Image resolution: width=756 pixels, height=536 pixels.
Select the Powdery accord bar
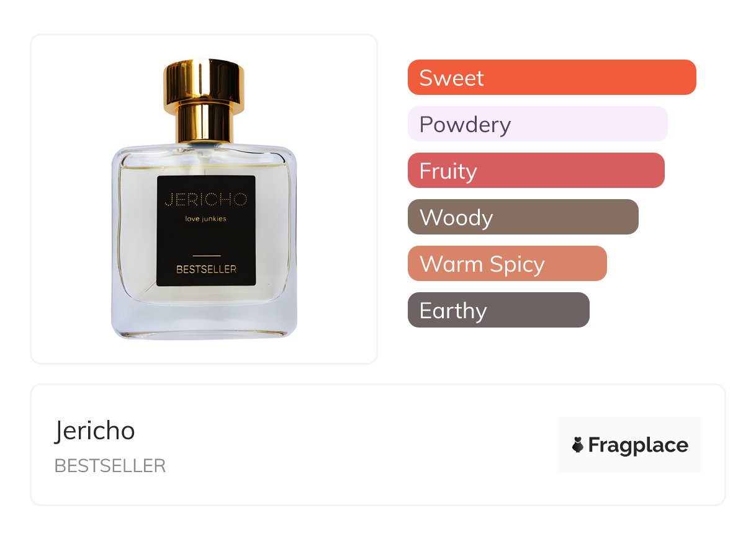[x=538, y=124]
